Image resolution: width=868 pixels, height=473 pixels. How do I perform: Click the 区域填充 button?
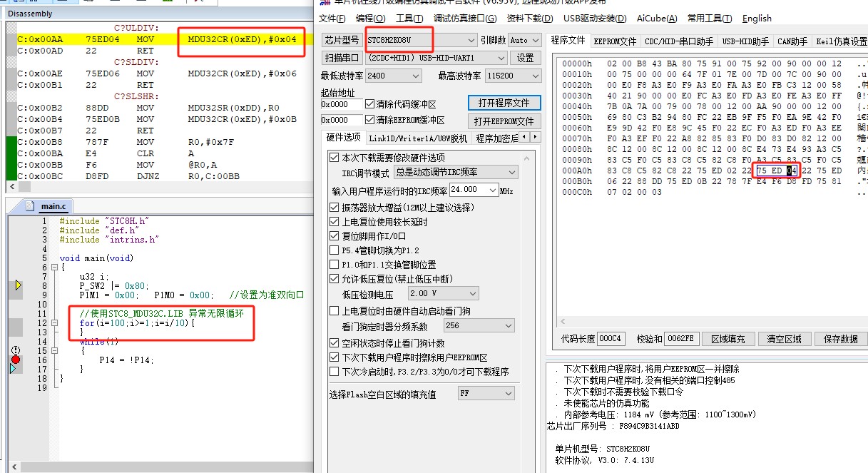[x=727, y=339]
